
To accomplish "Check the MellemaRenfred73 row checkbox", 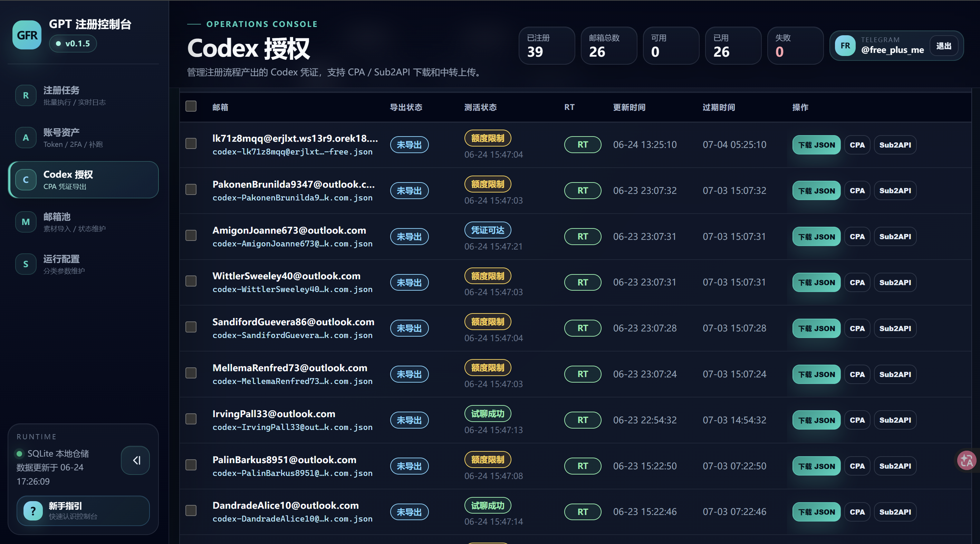I will pos(191,373).
